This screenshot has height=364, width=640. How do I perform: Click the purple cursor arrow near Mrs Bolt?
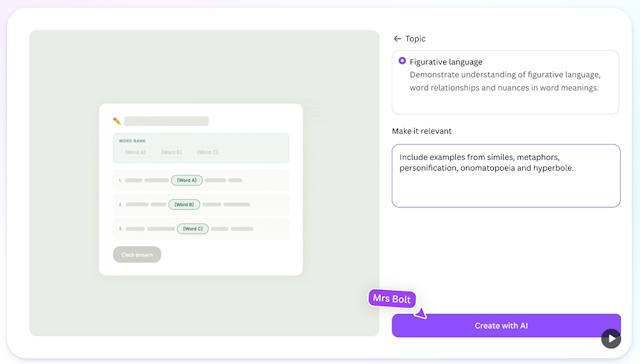[420, 313]
